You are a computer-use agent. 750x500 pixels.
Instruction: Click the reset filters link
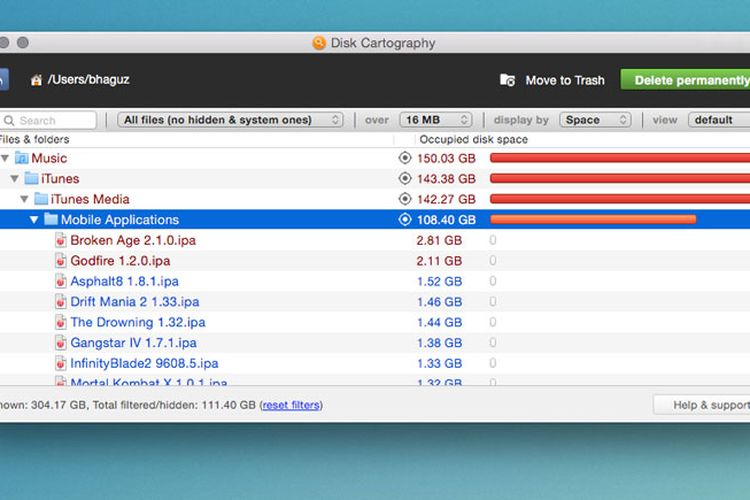pyautogui.click(x=291, y=405)
